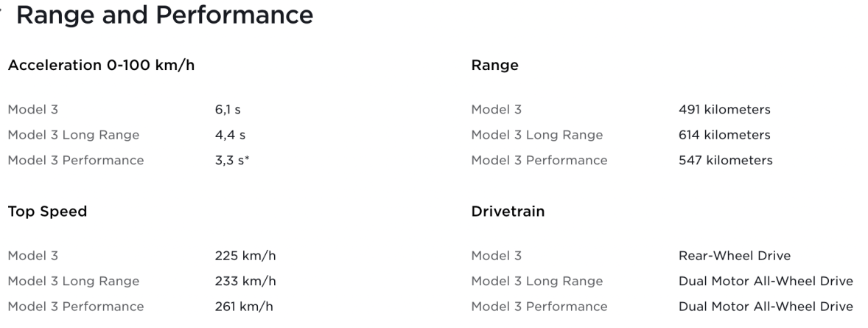Select the 3,3 s* acceleration value
Screen dimensions: 868x328
(x=230, y=160)
